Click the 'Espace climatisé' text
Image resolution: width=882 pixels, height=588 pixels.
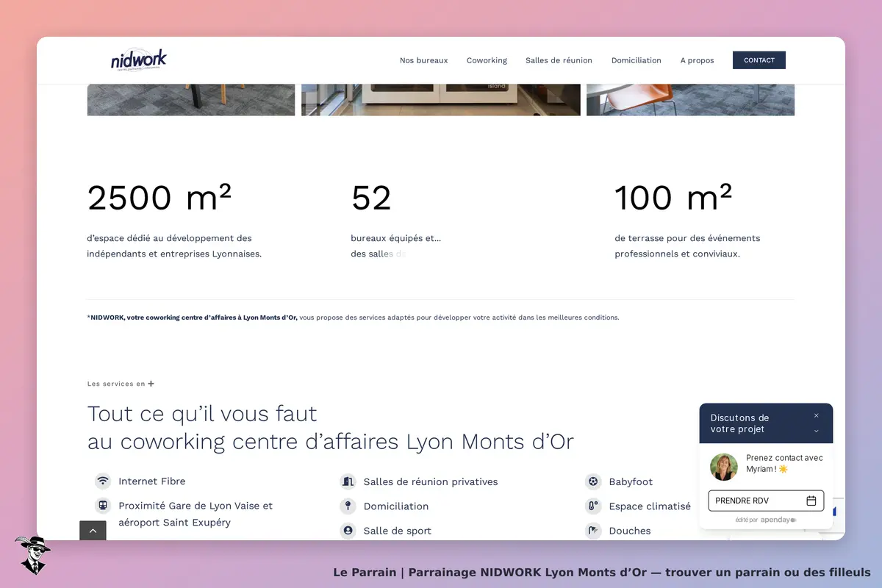coord(650,506)
